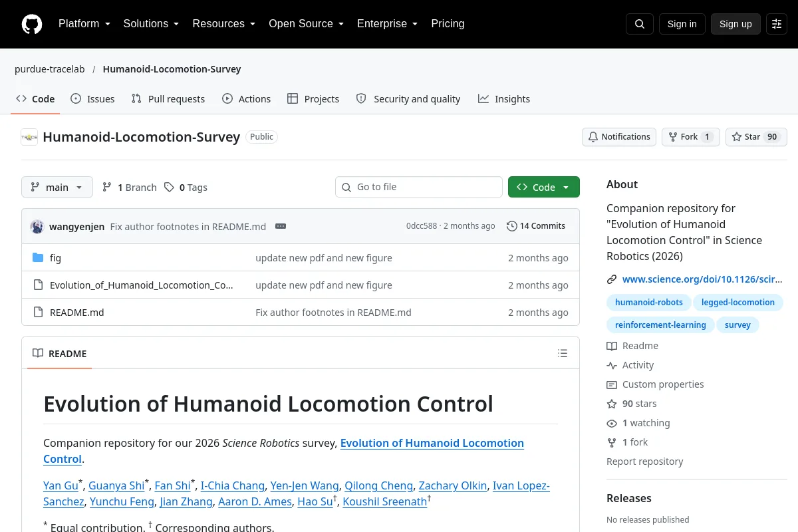The height and width of the screenshot is (532, 798).
Task: Click the wangyenjen author name
Action: pyautogui.click(x=76, y=227)
